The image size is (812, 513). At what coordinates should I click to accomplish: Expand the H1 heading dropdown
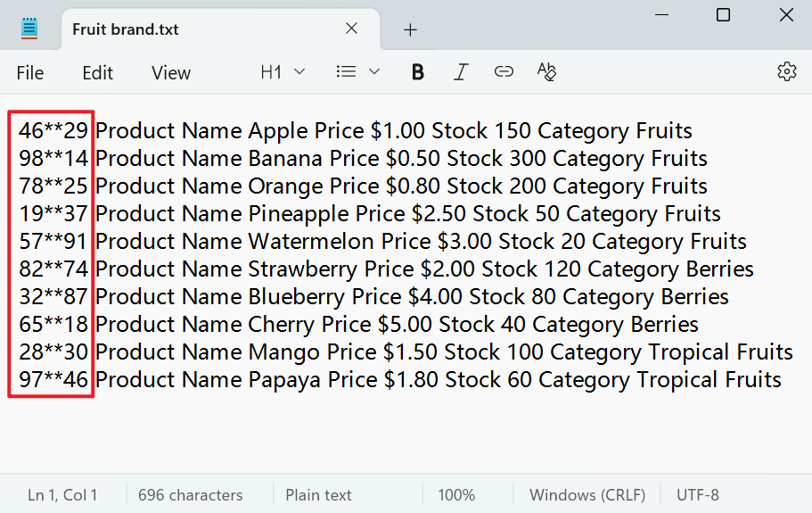pyautogui.click(x=283, y=72)
